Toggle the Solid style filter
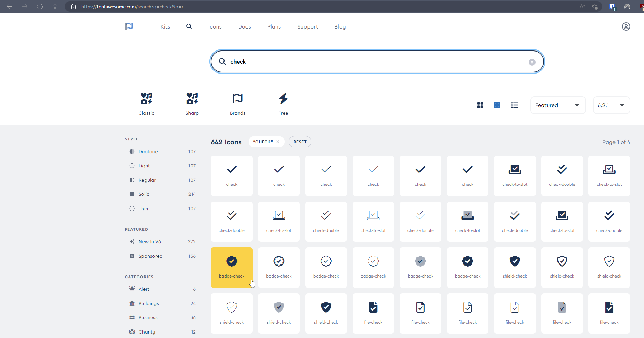 [x=144, y=194]
